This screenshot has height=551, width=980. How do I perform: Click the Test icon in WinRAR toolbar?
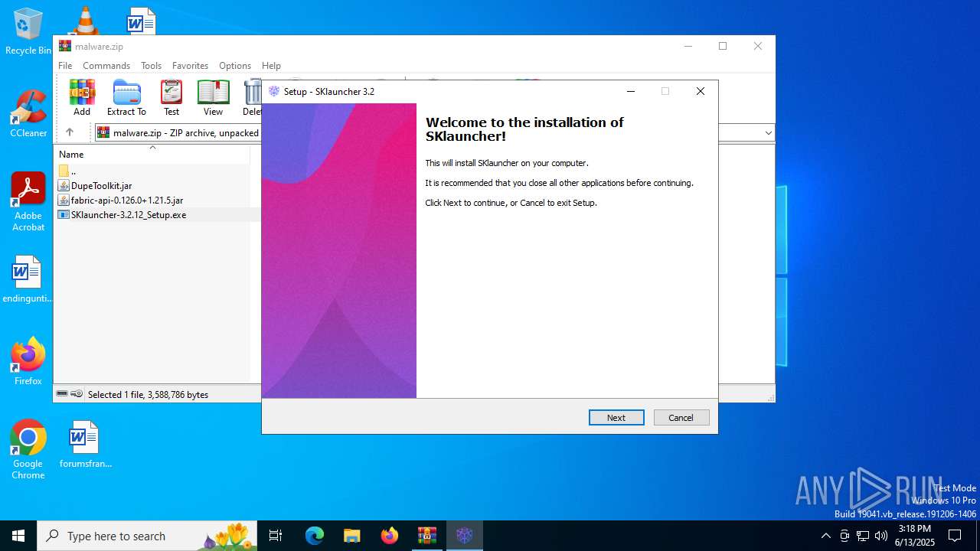[x=171, y=97]
